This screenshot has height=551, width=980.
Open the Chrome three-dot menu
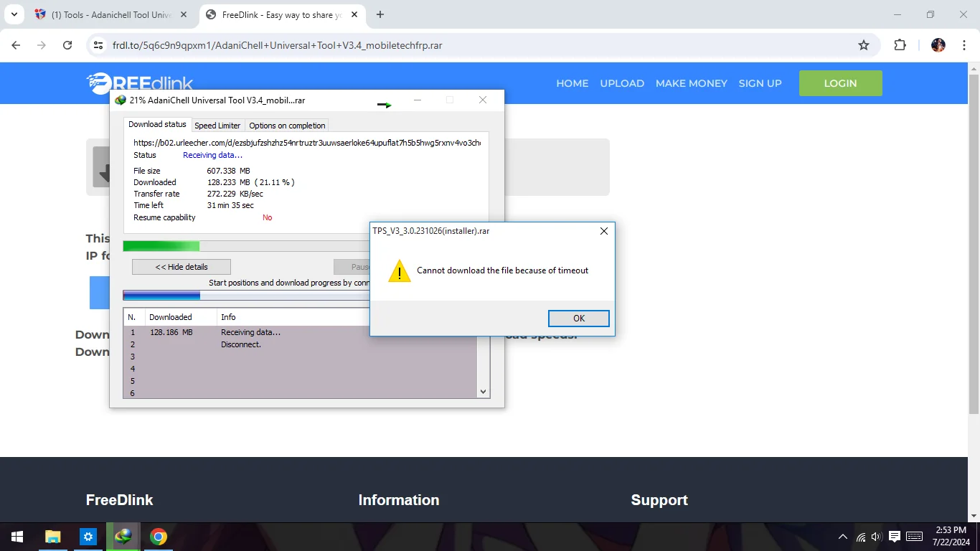tap(964, 45)
